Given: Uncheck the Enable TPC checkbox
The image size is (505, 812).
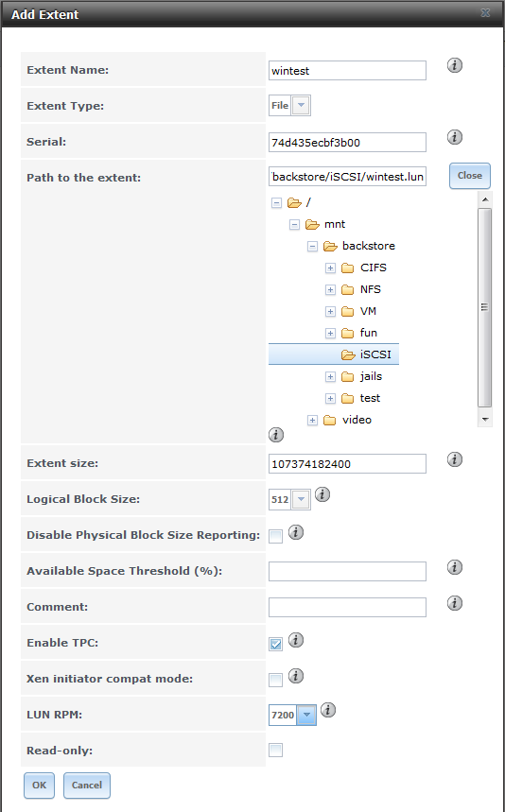Looking at the screenshot, I should pyautogui.click(x=275, y=645).
